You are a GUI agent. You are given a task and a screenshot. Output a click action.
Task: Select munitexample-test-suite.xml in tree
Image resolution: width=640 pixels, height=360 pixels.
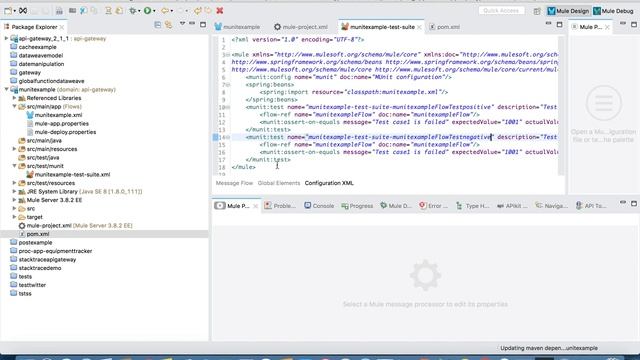click(x=72, y=175)
